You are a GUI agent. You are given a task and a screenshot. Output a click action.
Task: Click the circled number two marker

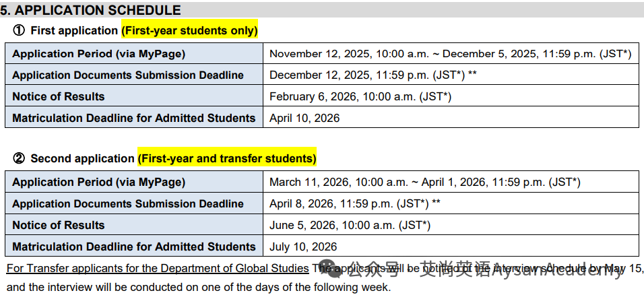19,158
